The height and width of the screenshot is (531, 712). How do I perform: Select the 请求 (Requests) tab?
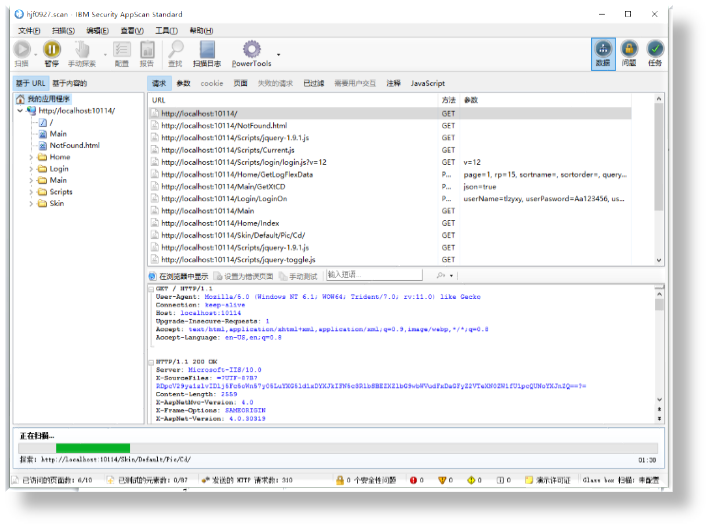(x=159, y=83)
